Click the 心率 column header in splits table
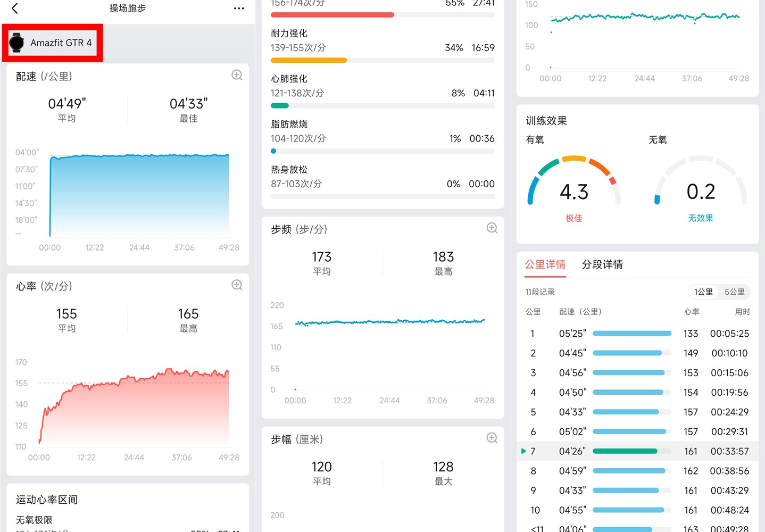This screenshot has width=765, height=532. [692, 312]
